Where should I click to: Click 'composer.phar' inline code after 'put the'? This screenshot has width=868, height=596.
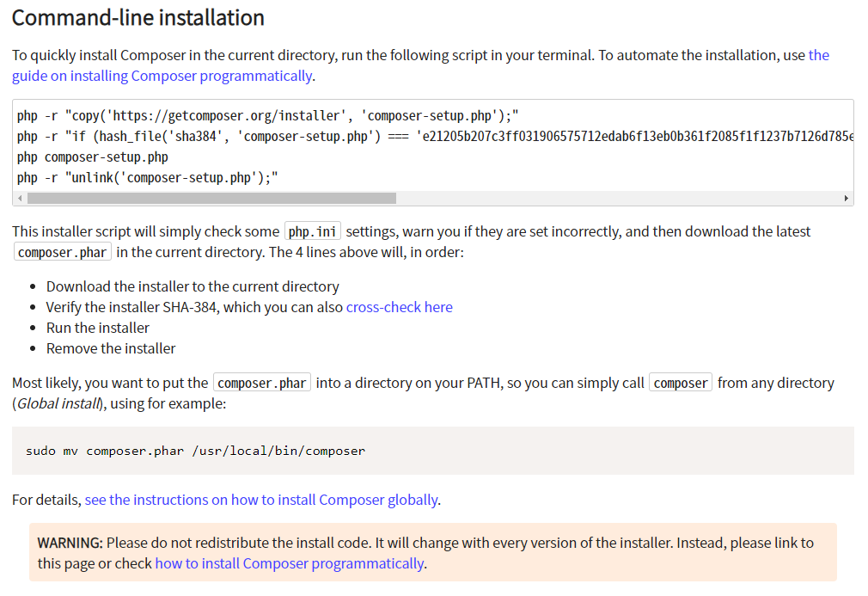(x=262, y=384)
